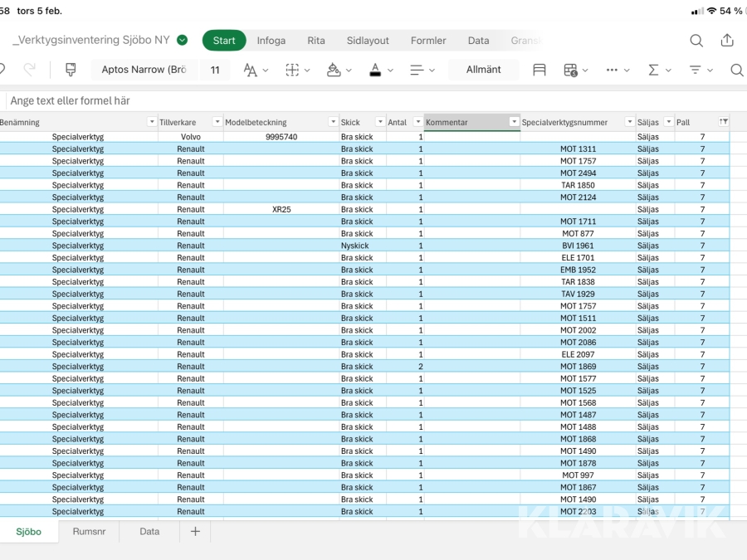Open the cell borders tool
This screenshot has height=560, width=747.
pos(292,70)
